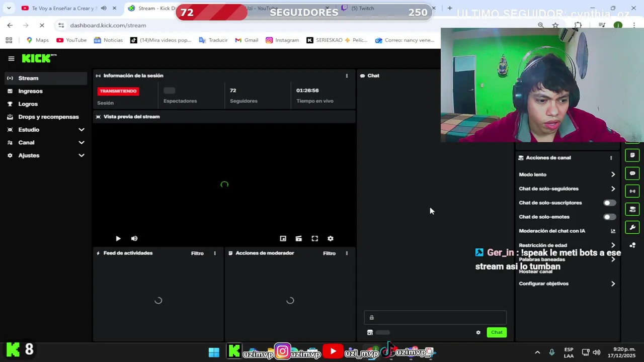Open the browser extensions puzzle icon
This screenshot has width=644, height=362.
[578, 25]
